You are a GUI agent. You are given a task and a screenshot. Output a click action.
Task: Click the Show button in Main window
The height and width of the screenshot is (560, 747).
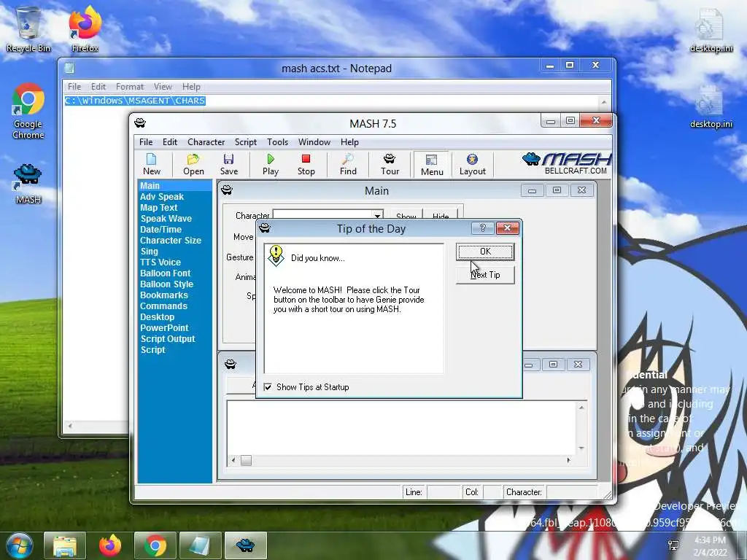[406, 216]
